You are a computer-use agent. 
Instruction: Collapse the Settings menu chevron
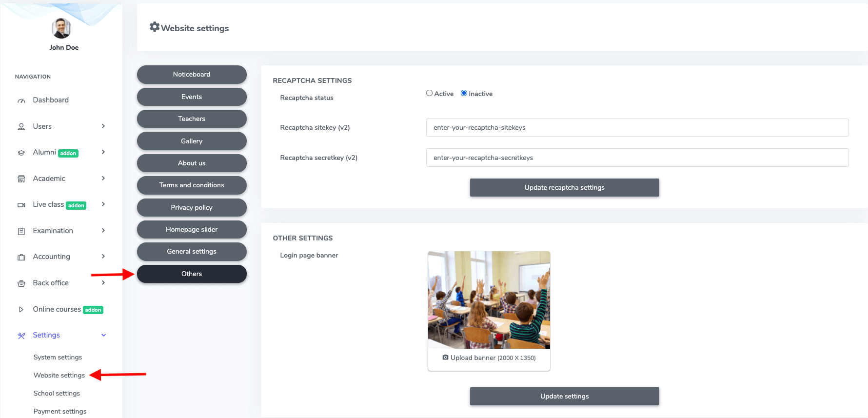click(103, 335)
